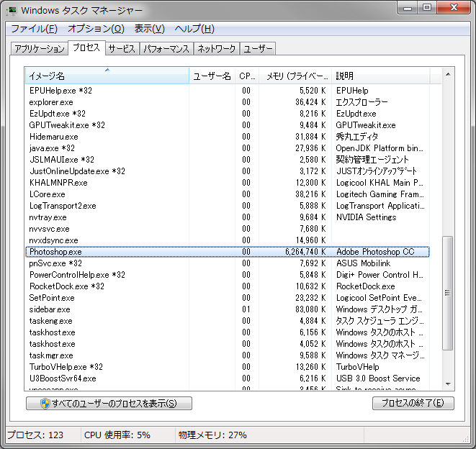The image size is (476, 449).
Task: Select the pnSvc.exe *32 process
Action: click(x=228, y=263)
